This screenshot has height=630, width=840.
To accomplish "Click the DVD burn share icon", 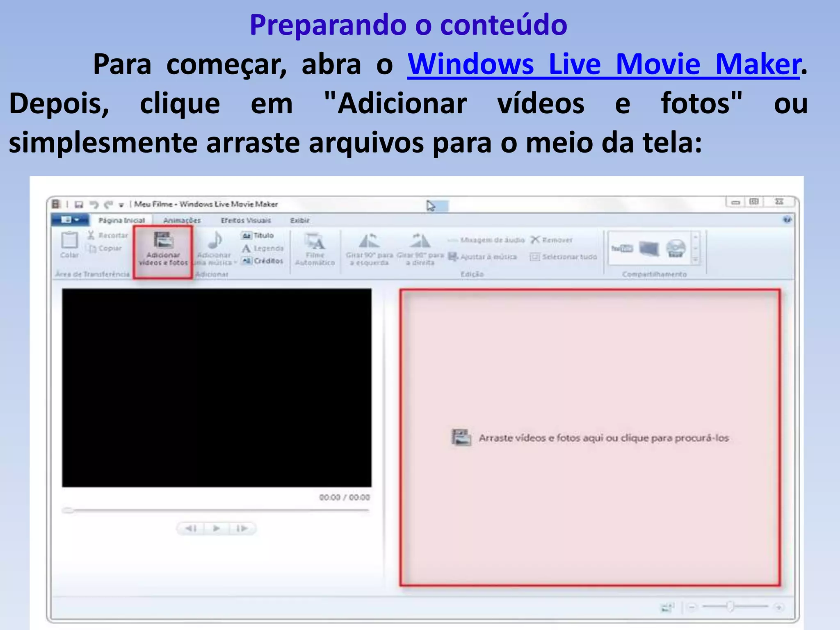I will (676, 248).
